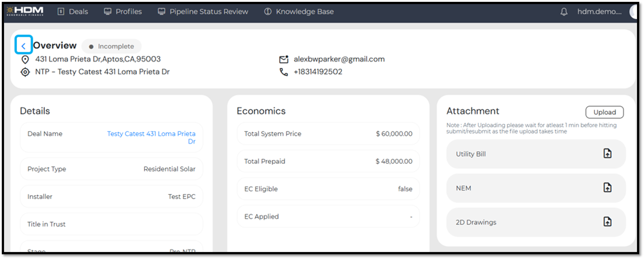
Task: Click the Profiles monitor icon
Action: click(107, 11)
